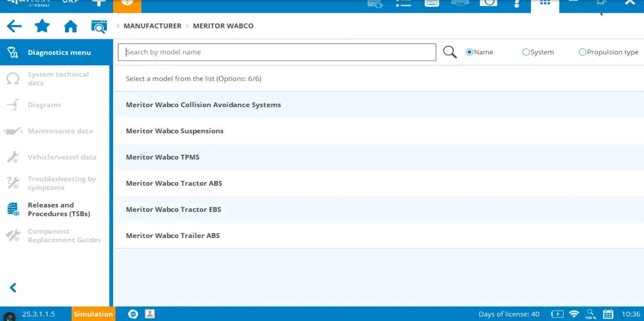The height and width of the screenshot is (321, 644).
Task: Take a screenshot with the camera icon
Action: tap(488, 3)
